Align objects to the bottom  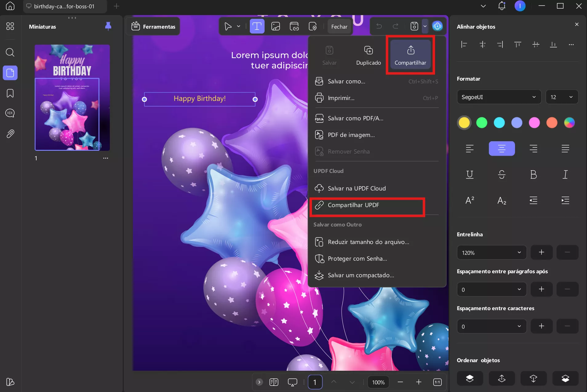pos(553,45)
